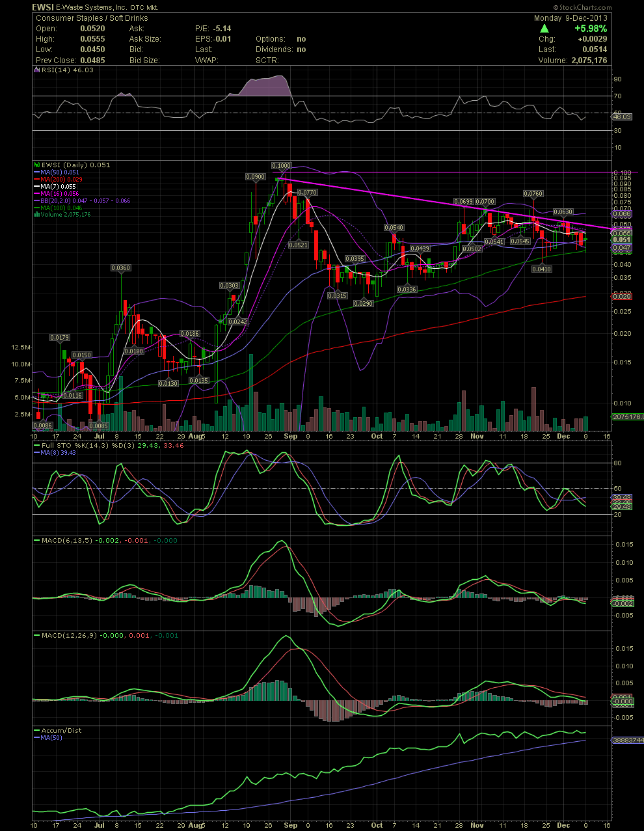Click the 0.0315 price label
This screenshot has height=831, width=644.
[x=337, y=296]
